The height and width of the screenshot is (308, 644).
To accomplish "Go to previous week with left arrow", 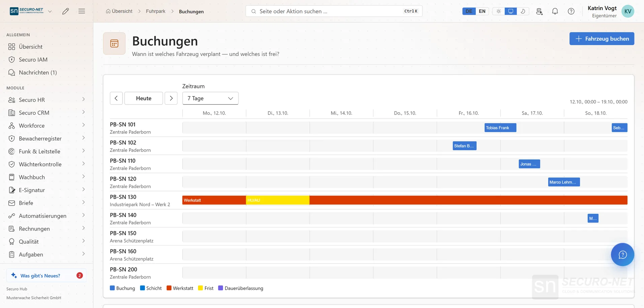I will pyautogui.click(x=116, y=98).
